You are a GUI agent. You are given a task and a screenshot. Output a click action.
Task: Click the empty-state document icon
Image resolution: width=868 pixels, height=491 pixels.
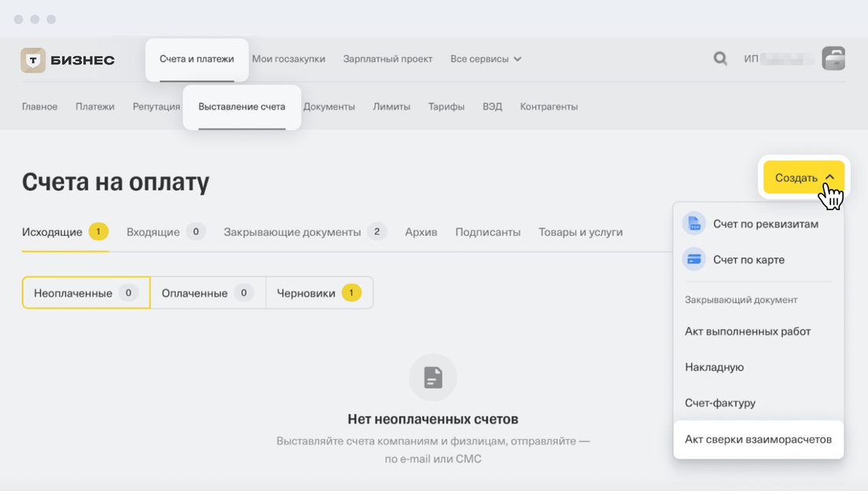coord(433,378)
